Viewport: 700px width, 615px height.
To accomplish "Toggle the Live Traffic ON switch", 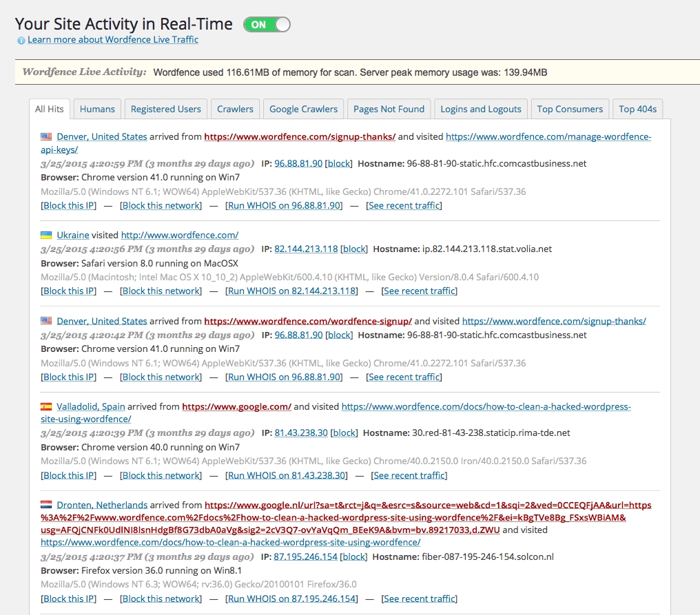I will pyautogui.click(x=267, y=25).
